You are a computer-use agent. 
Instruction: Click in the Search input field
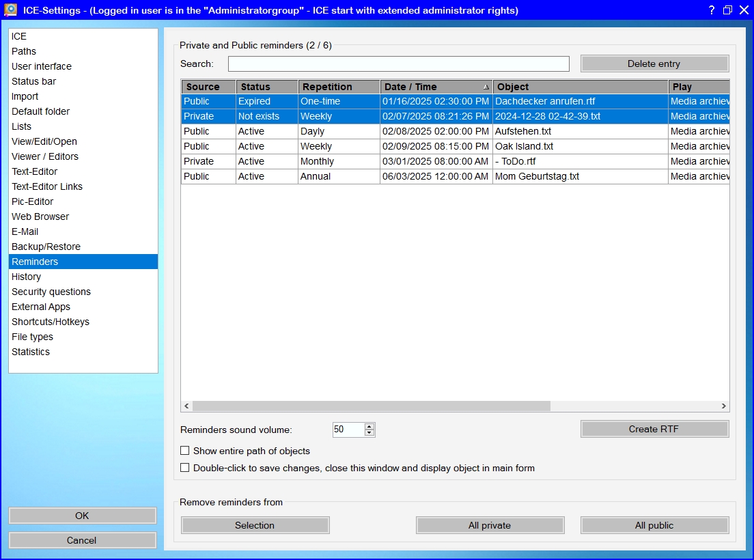pos(398,64)
